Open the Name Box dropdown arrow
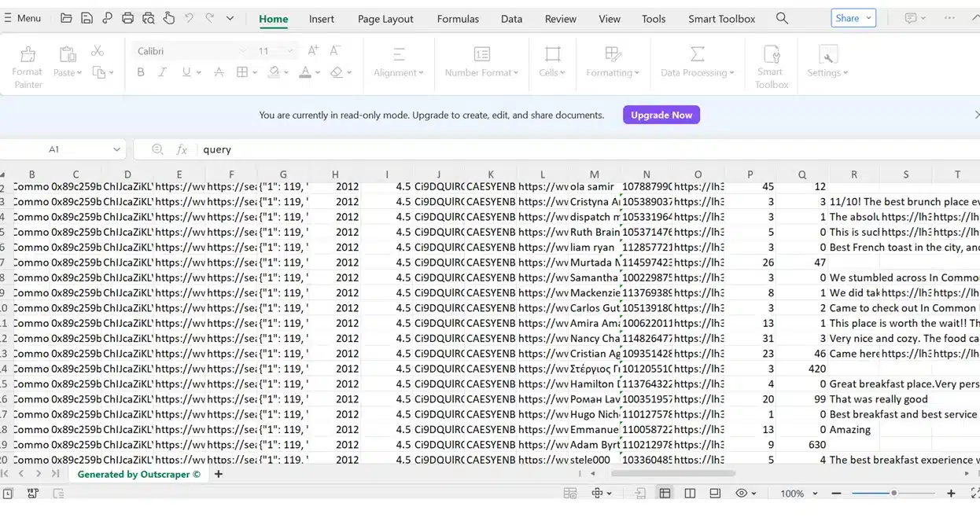980x525 pixels. 116,149
